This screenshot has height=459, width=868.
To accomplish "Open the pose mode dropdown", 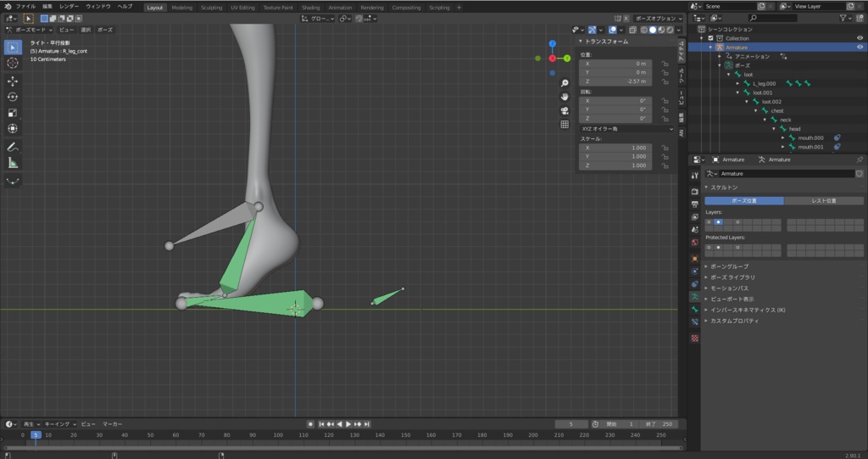I will pyautogui.click(x=30, y=30).
